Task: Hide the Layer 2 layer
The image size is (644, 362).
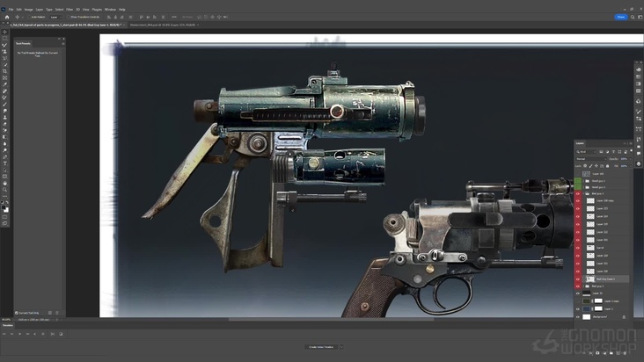Action: tap(578, 309)
